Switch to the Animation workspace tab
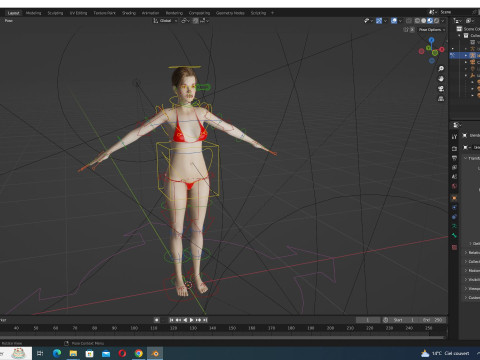The height and width of the screenshot is (360, 480). coord(150,13)
